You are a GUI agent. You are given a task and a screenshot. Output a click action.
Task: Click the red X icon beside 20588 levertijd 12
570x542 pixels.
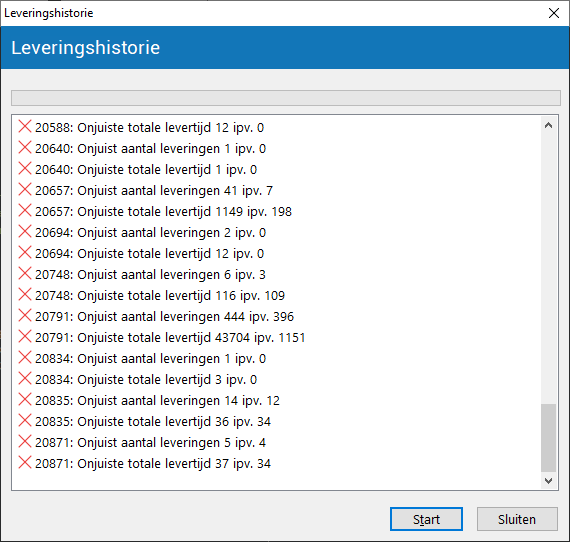pos(25,127)
